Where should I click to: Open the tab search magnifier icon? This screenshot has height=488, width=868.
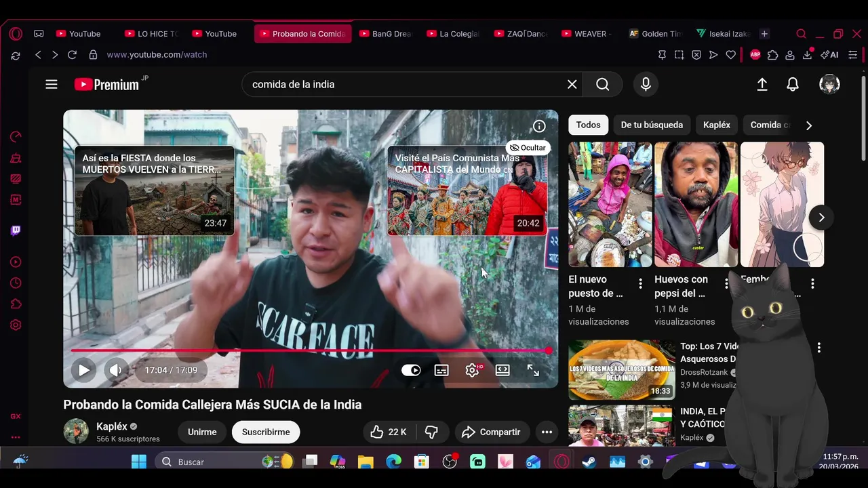click(x=801, y=34)
